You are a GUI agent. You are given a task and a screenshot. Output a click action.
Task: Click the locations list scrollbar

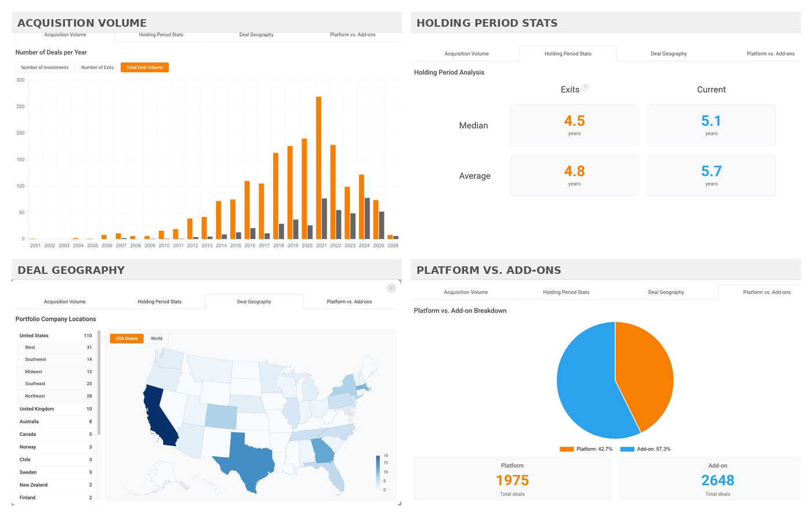pos(99,383)
